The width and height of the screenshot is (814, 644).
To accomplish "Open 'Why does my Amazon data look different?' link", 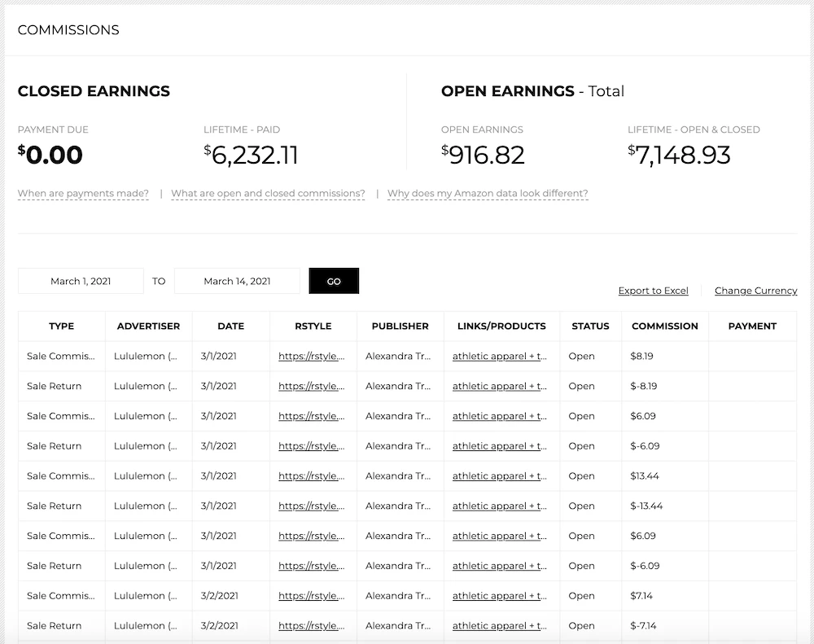I will tap(488, 194).
